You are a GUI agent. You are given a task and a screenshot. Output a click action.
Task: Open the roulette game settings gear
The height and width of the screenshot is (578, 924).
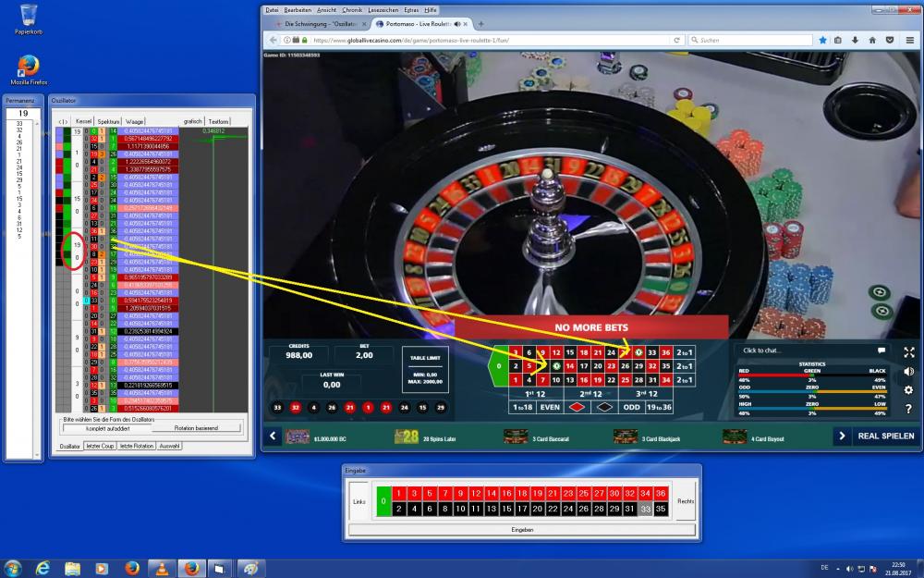pos(909,390)
